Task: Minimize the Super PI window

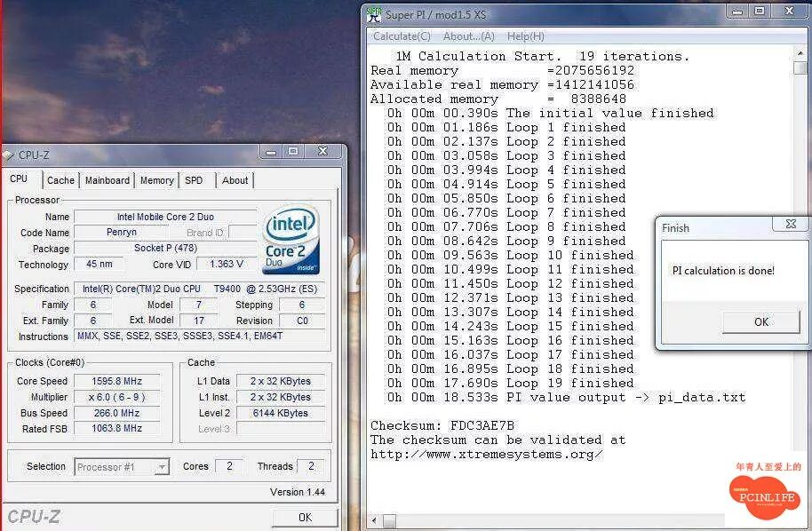Action: tap(736, 11)
